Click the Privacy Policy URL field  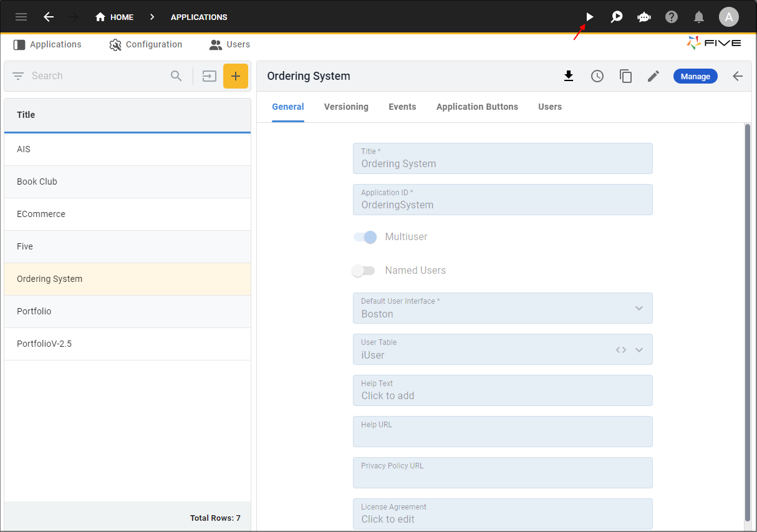click(x=503, y=473)
